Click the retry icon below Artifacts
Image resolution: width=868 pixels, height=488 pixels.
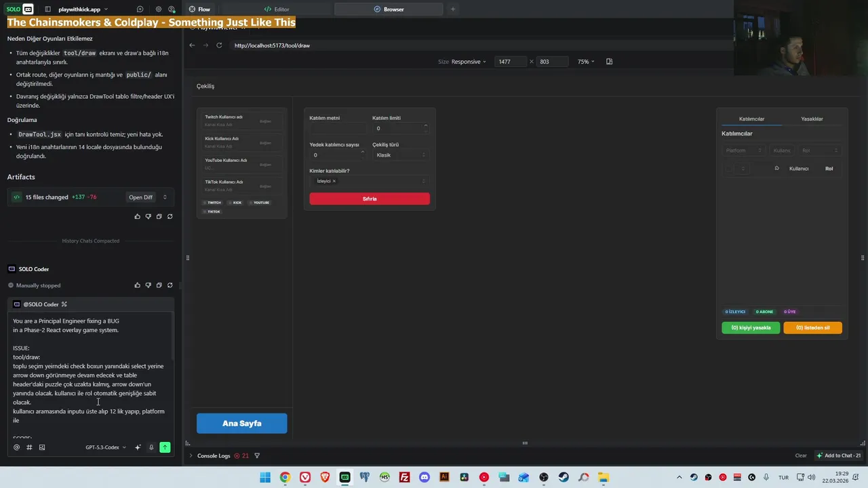pos(170,217)
